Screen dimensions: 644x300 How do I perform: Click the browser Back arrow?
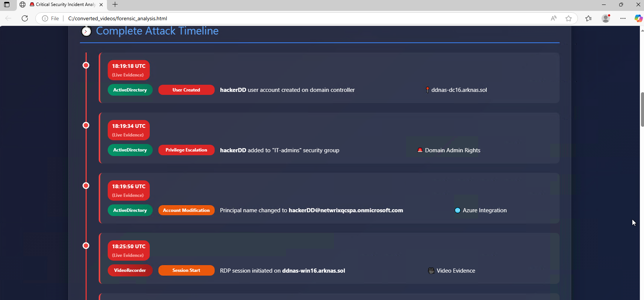coord(8,18)
